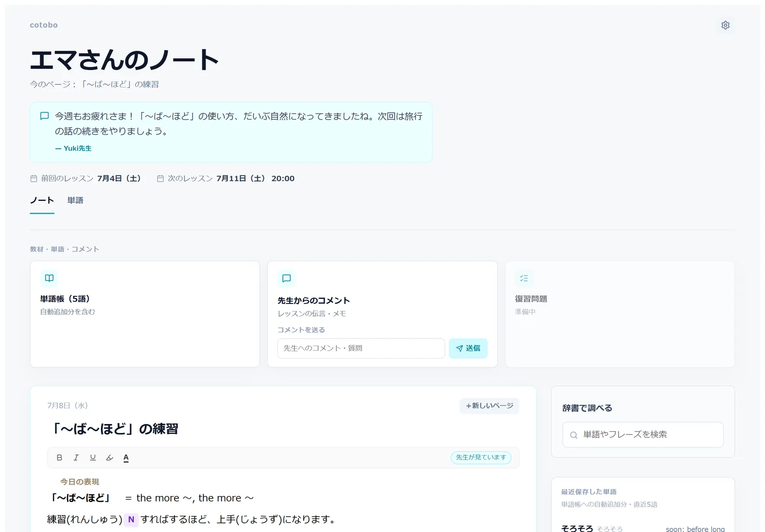Switch to the 単語 tab
The image size is (765, 532).
pos(75,200)
